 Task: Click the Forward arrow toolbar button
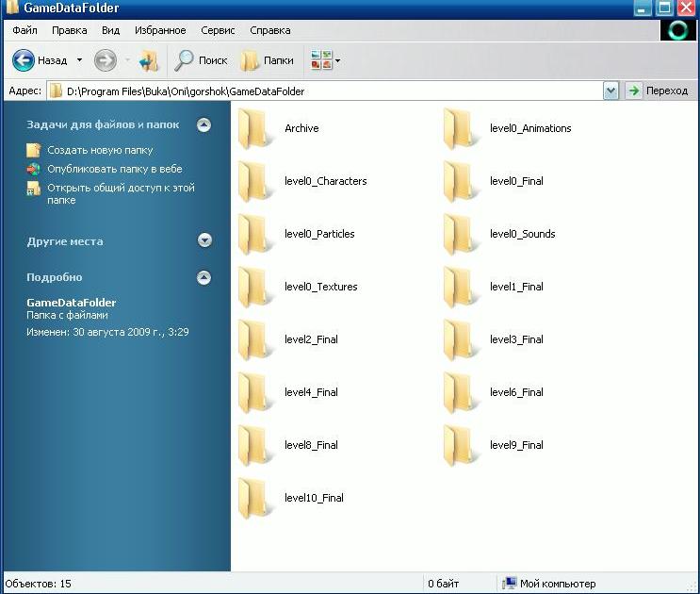click(106, 60)
